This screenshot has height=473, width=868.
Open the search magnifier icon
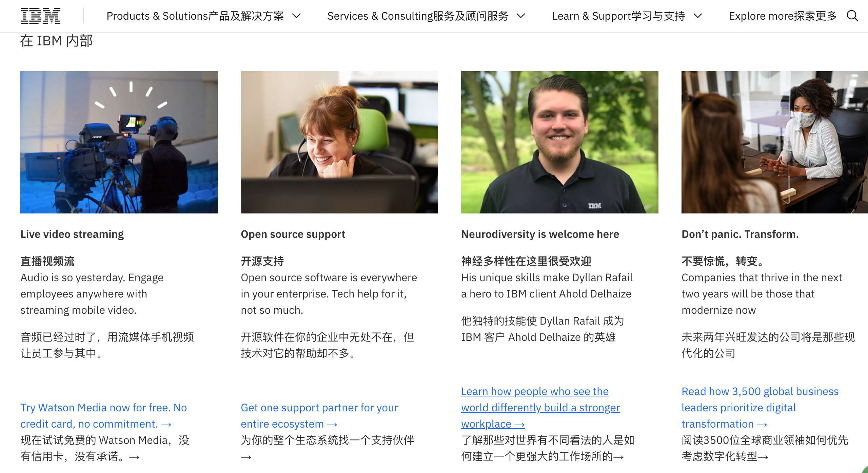click(x=852, y=16)
